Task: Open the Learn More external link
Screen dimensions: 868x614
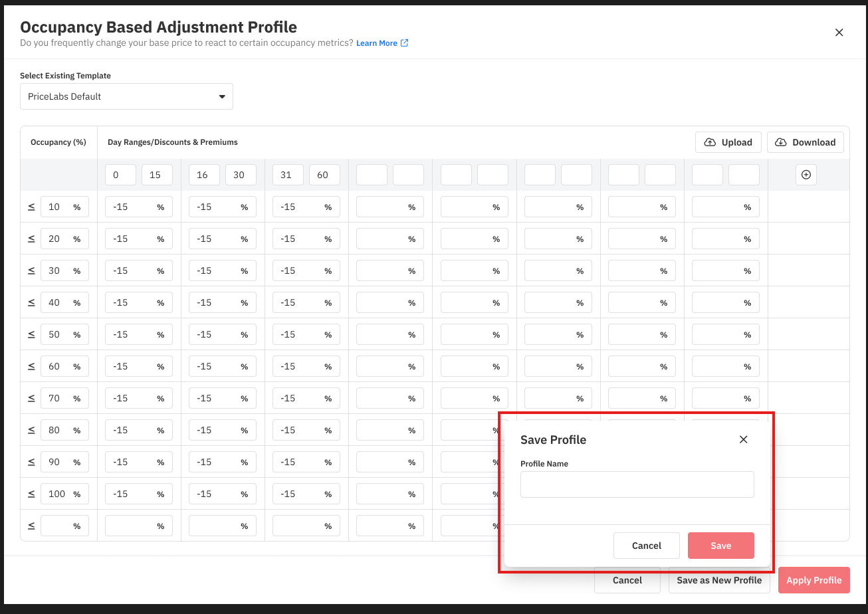Action: coord(382,43)
